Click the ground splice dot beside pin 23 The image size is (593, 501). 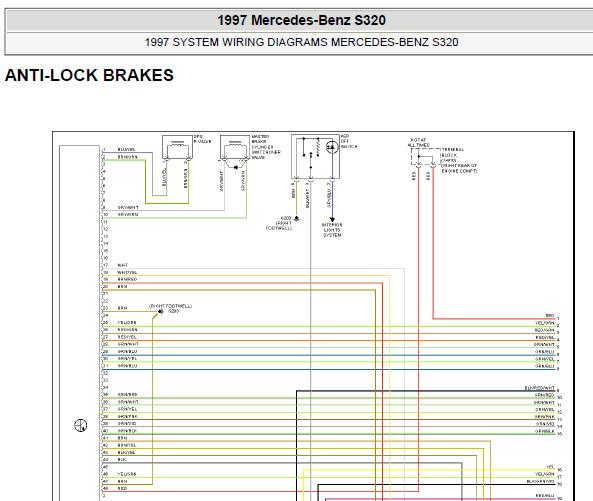(161, 311)
